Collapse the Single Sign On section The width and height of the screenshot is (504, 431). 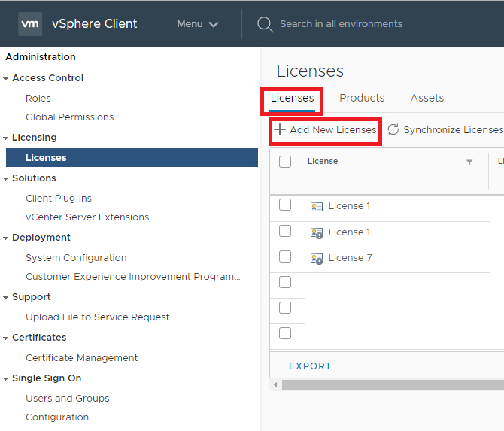click(5, 379)
